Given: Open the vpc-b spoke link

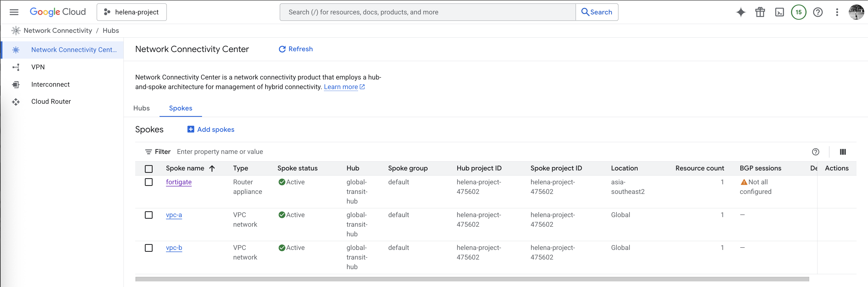Looking at the screenshot, I should [174, 248].
